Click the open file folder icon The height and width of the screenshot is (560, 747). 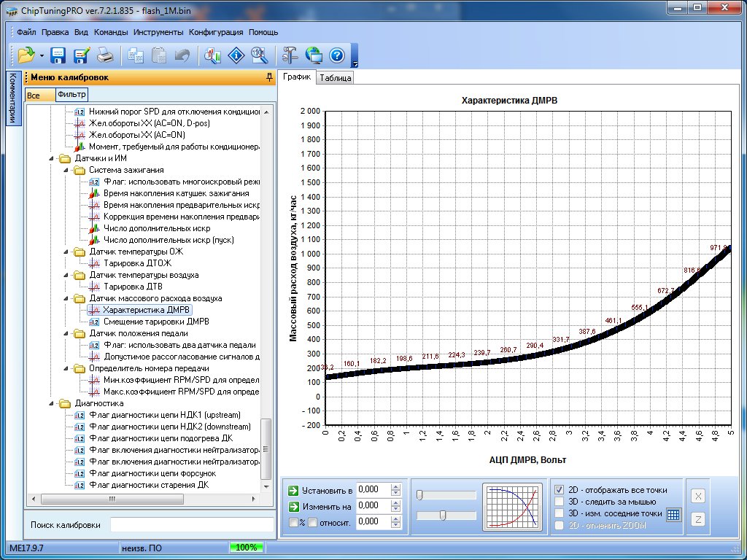coord(26,55)
